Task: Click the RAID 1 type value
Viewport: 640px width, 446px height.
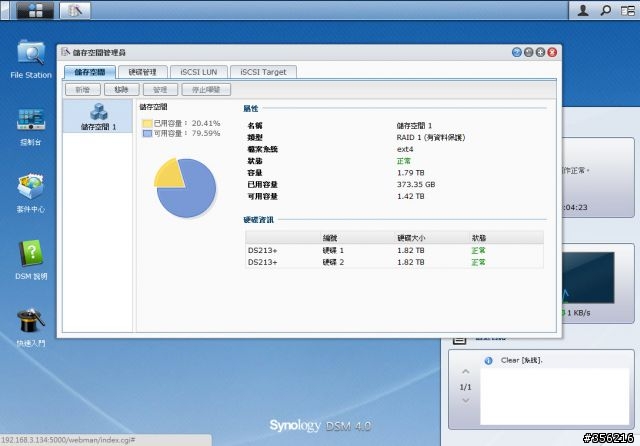Action: (x=431, y=138)
